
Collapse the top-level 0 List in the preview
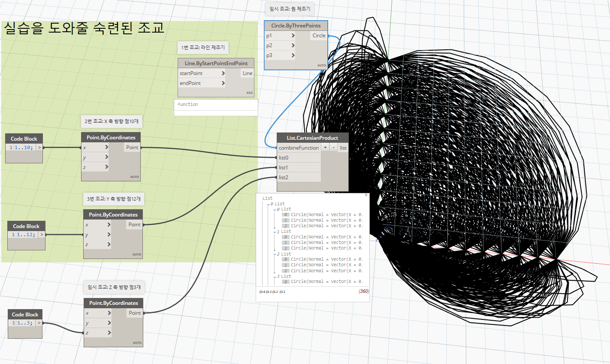tap(269, 204)
